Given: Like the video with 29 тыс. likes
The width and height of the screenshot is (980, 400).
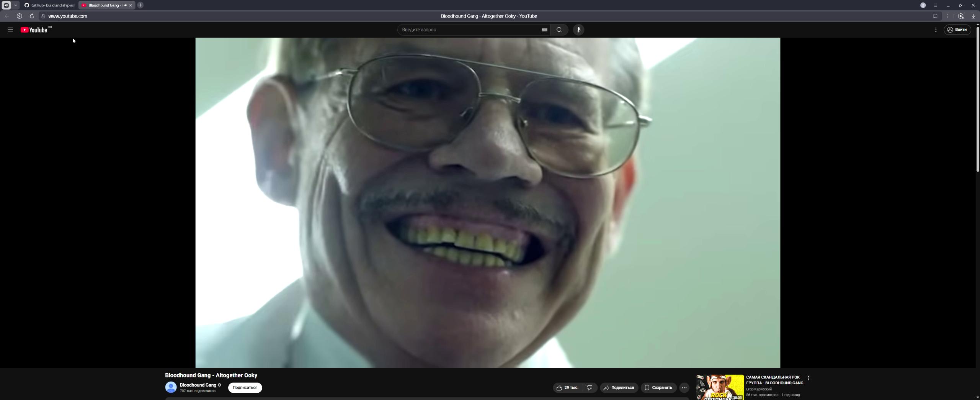Looking at the screenshot, I should [568, 388].
